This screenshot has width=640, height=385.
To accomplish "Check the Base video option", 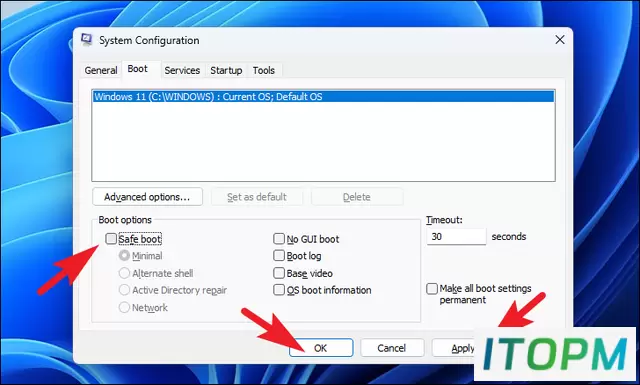I will [x=279, y=273].
